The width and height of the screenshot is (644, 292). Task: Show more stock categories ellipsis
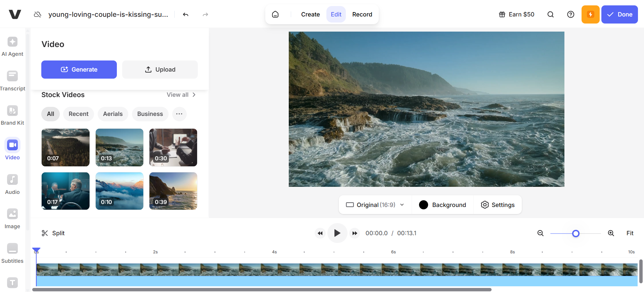pyautogui.click(x=179, y=114)
